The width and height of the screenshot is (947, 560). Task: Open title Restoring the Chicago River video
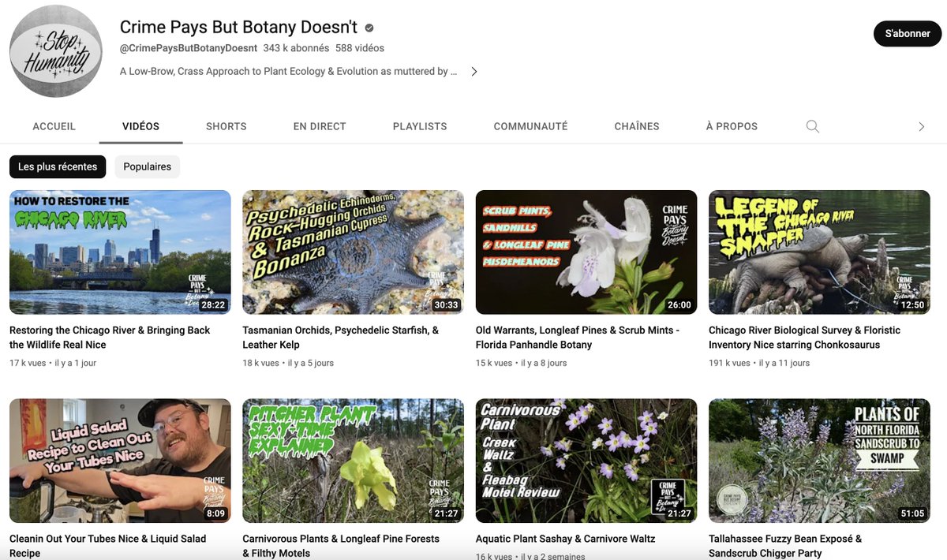click(x=110, y=338)
